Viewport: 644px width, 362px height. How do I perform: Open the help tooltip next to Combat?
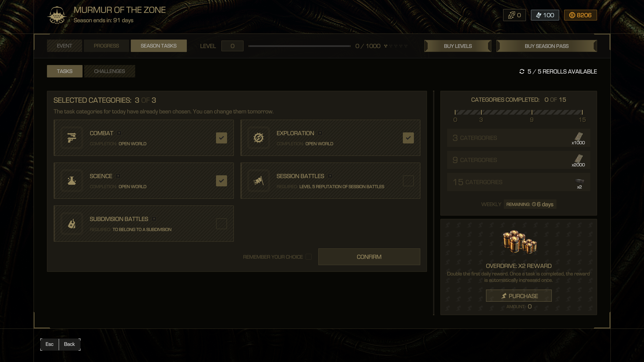(x=119, y=133)
